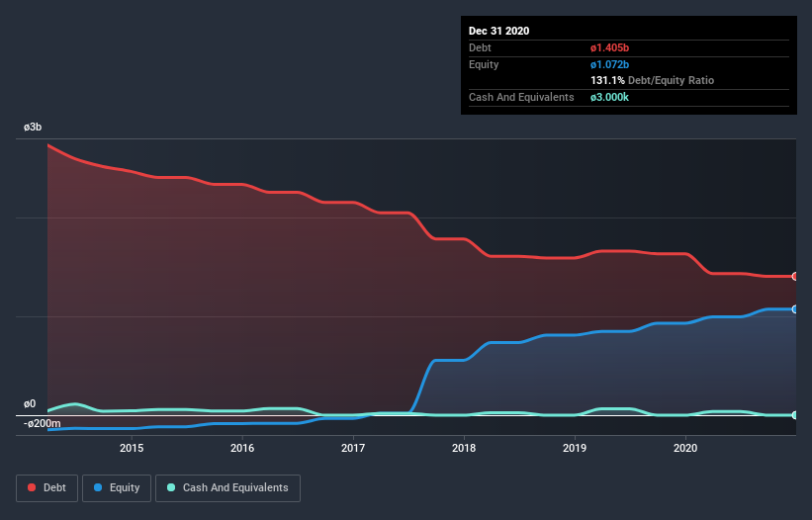812x520 pixels.
Task: Toggle the Equity series legend button
Action: click(117, 488)
